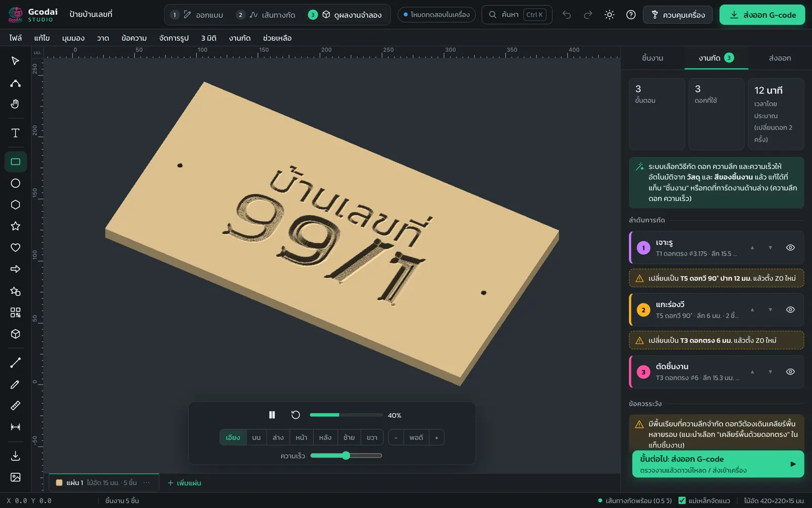Click the undo arrow icon
Screen dimensions: 812x508
pos(567,15)
